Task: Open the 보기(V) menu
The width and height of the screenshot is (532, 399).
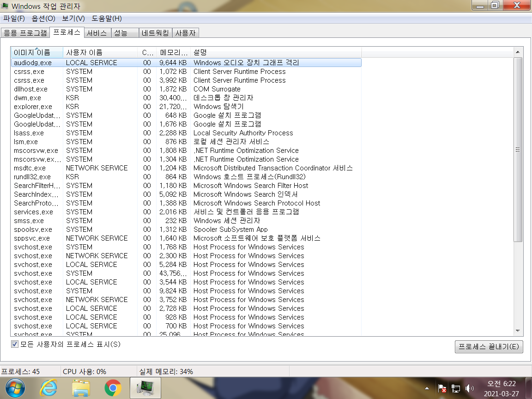Action: (x=73, y=18)
